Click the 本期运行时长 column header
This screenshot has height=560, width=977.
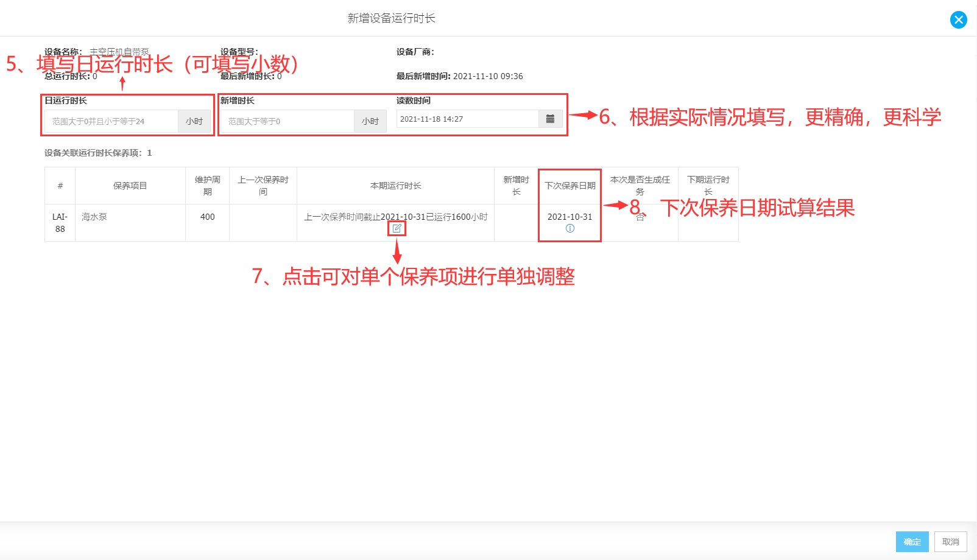[396, 186]
